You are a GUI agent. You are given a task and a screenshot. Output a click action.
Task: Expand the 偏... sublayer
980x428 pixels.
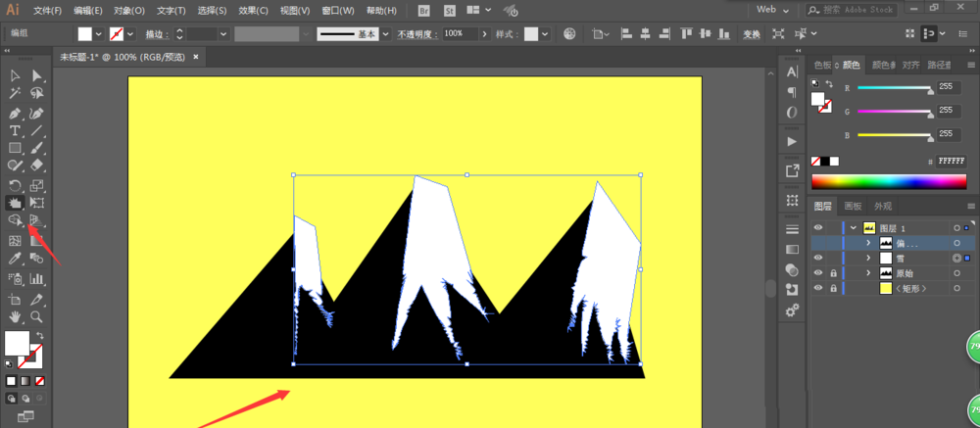pos(868,243)
